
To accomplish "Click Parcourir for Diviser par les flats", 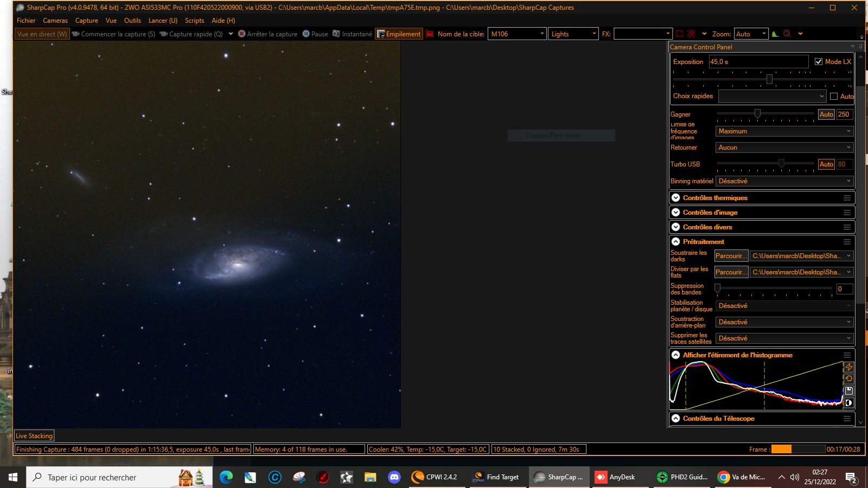I will point(731,272).
